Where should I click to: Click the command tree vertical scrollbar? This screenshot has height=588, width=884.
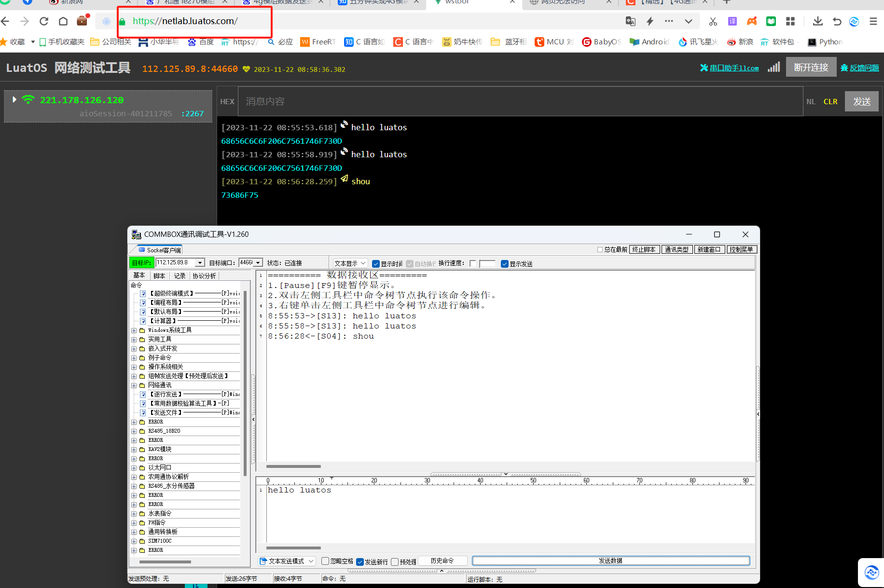tap(245, 383)
